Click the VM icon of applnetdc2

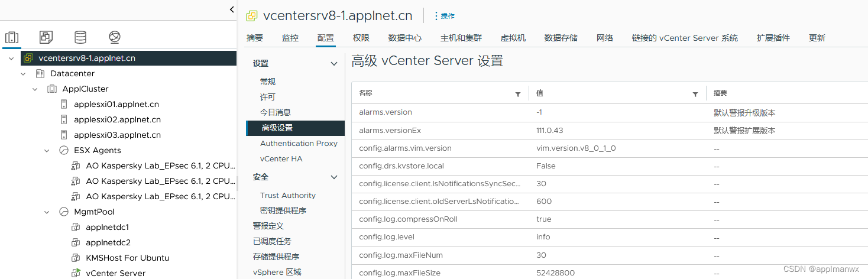click(x=76, y=243)
